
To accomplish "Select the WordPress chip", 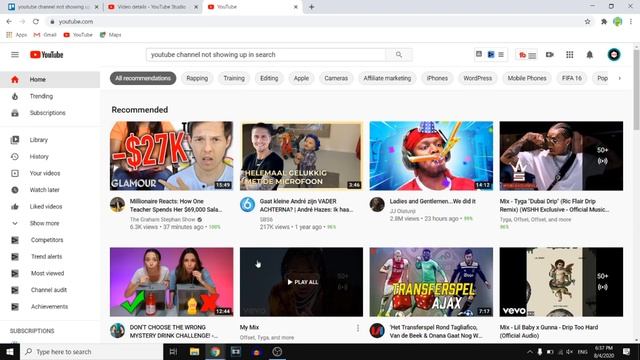I will pos(477,78).
